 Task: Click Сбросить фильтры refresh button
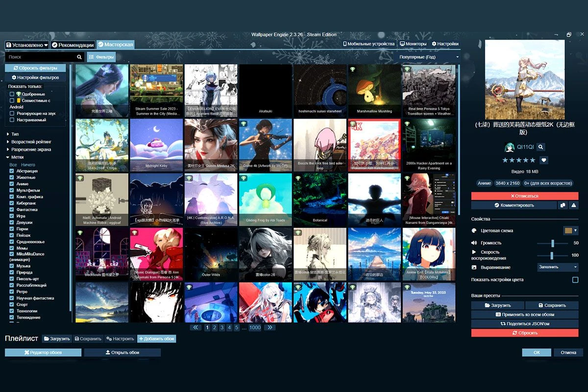(35, 68)
